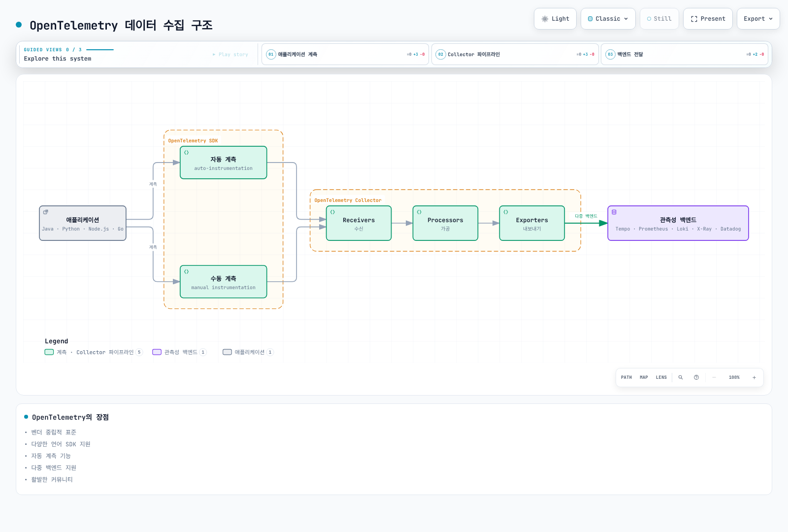Click the database icon on 관측성 백엔드 node

click(x=614, y=212)
